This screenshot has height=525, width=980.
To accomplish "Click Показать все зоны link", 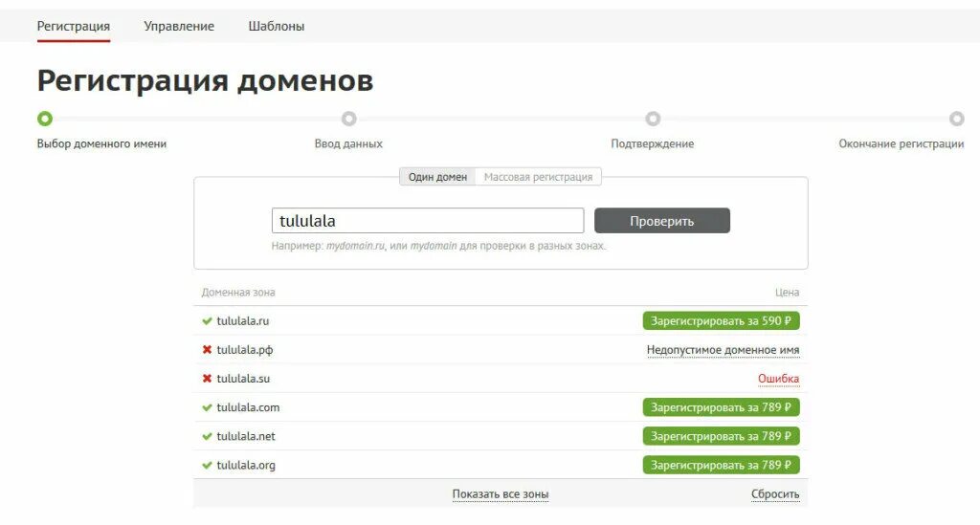I will click(x=501, y=493).
